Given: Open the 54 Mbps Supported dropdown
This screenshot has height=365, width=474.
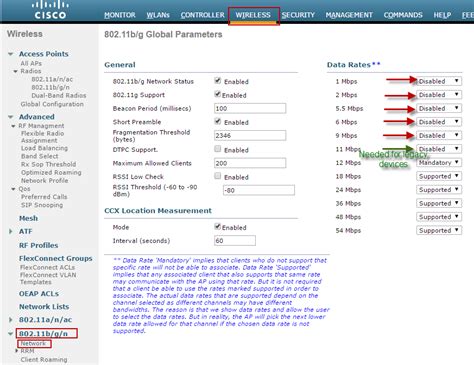Looking at the screenshot, I should [439, 230].
